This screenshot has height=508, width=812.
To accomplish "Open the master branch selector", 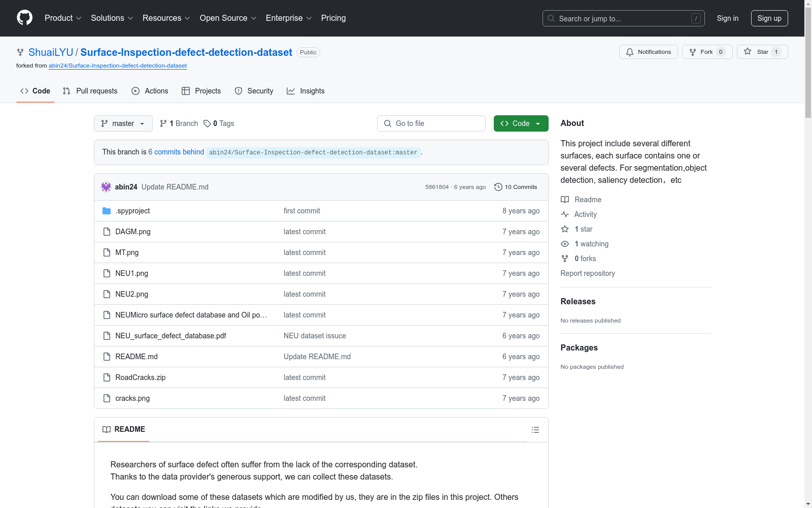I will pos(123,123).
